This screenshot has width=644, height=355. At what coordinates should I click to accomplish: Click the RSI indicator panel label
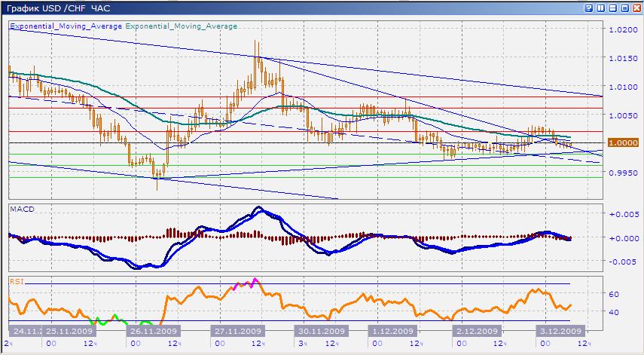[x=15, y=280]
